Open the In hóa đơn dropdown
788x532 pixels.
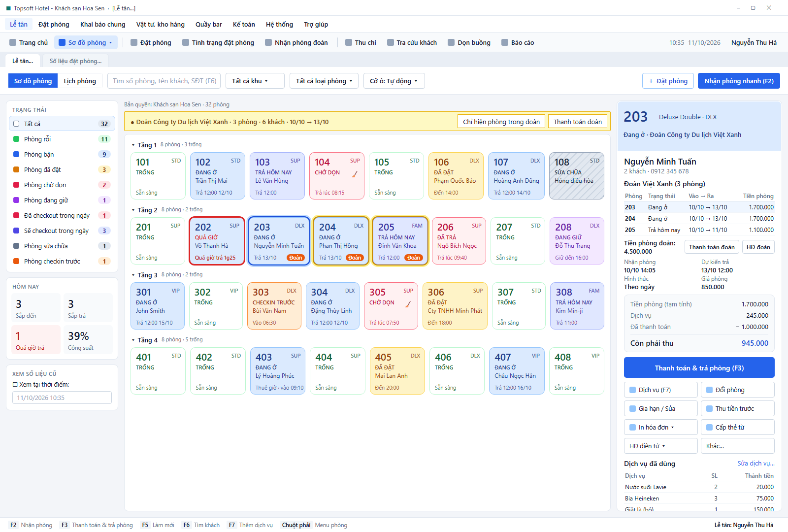click(661, 427)
